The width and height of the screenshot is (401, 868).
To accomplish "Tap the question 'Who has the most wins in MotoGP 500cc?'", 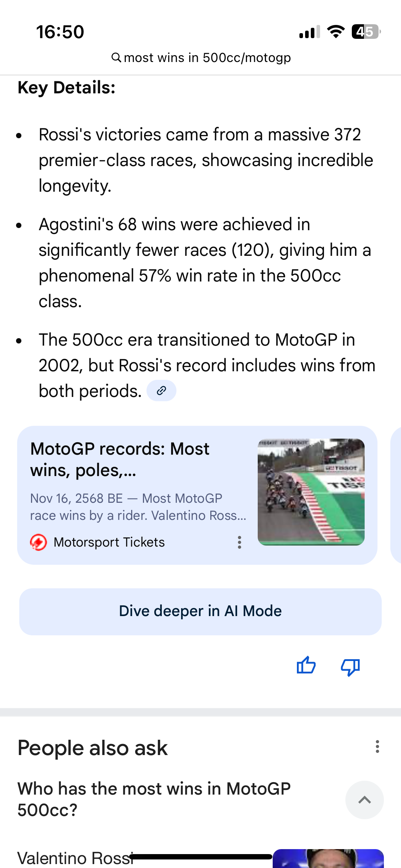I will coord(154,799).
